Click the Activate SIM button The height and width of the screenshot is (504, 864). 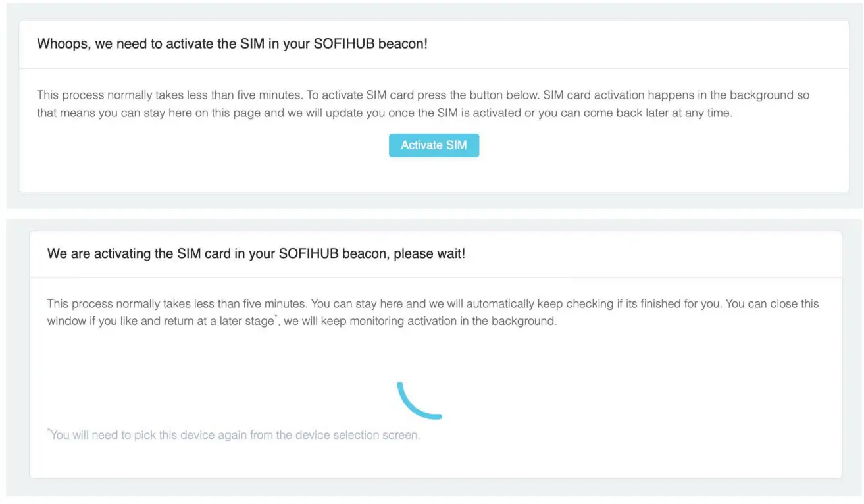[x=434, y=145]
